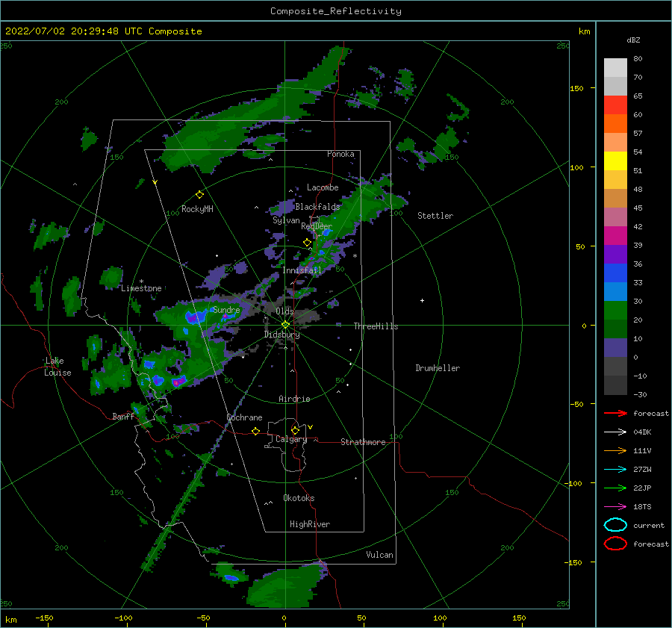This screenshot has width=672, height=628.
Task: Click the Cochrane town label
Action: pyautogui.click(x=244, y=417)
